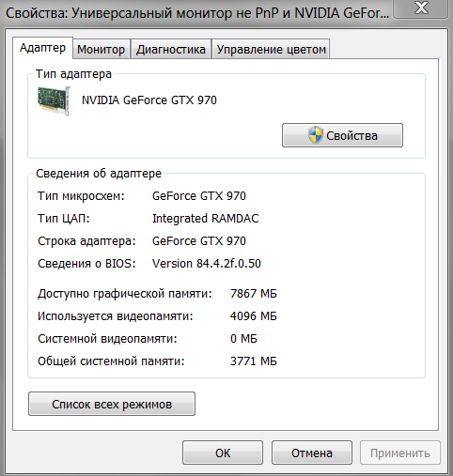This screenshot has width=453, height=476.
Task: Click the 3771 МБ shared memory value
Action: [x=254, y=361]
